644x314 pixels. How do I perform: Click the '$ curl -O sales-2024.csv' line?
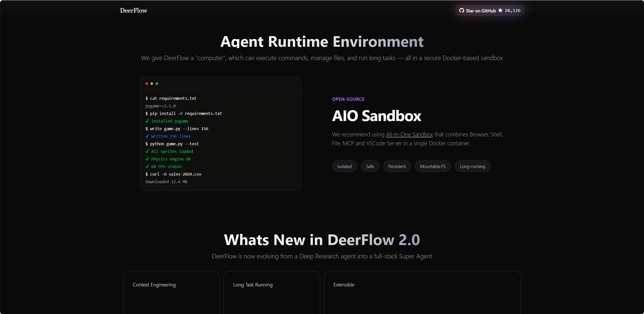click(173, 174)
